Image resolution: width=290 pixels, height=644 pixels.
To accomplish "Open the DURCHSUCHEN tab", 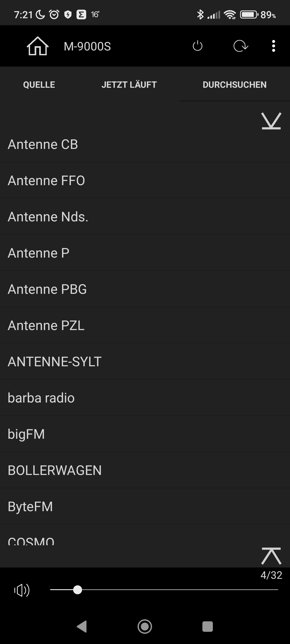I will 234,85.
